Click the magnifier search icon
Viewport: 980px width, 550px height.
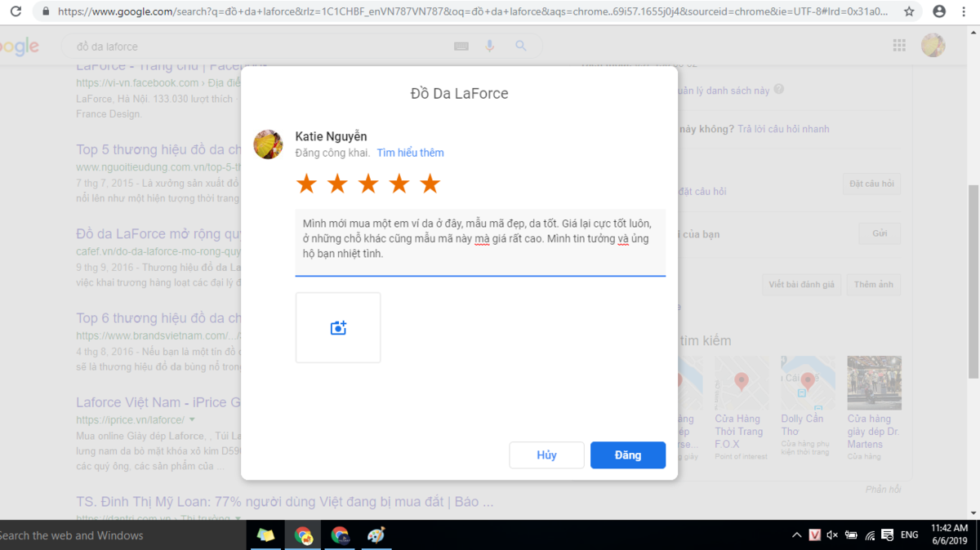pos(520,47)
